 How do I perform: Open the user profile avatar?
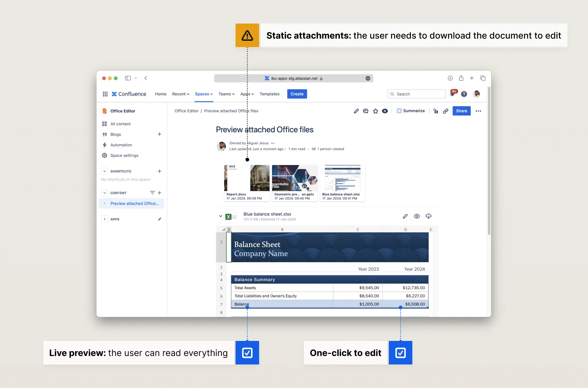click(x=477, y=94)
